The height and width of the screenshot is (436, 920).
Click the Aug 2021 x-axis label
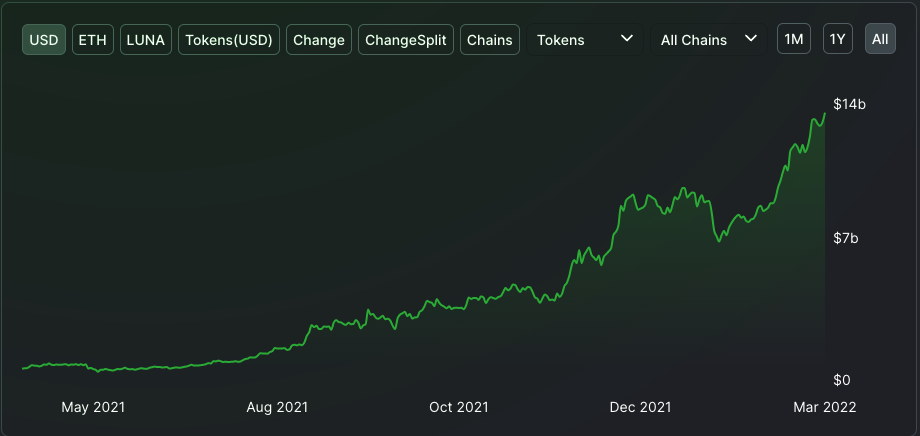click(x=277, y=407)
